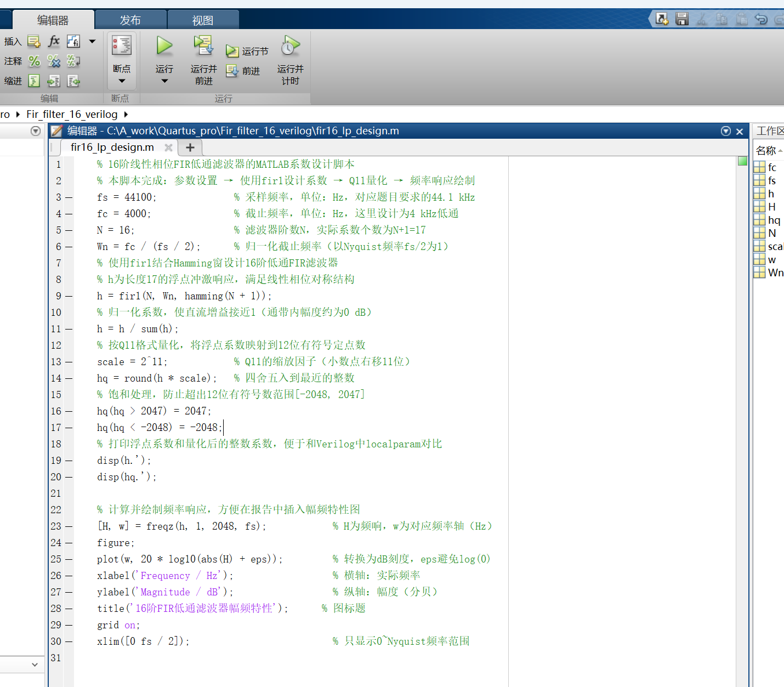Switch to the 视图 ribbon tab
The image size is (784, 687).
(203, 20)
